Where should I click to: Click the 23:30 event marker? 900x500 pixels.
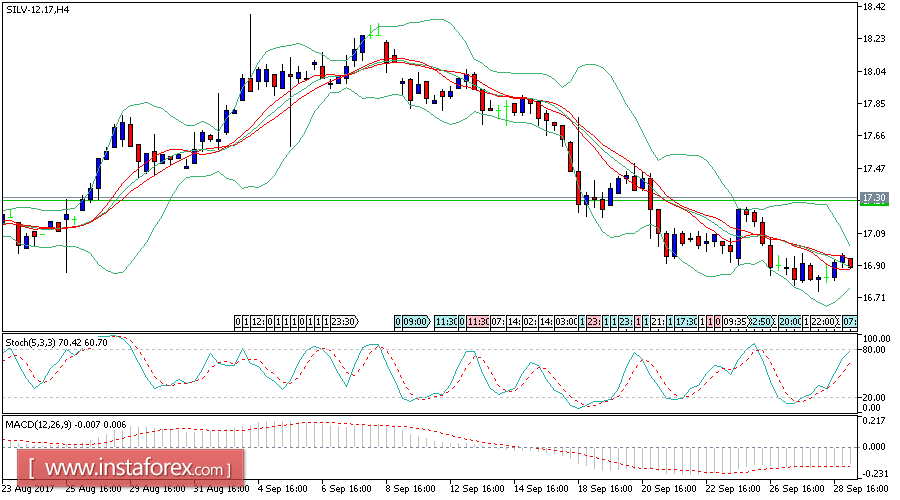[344, 321]
